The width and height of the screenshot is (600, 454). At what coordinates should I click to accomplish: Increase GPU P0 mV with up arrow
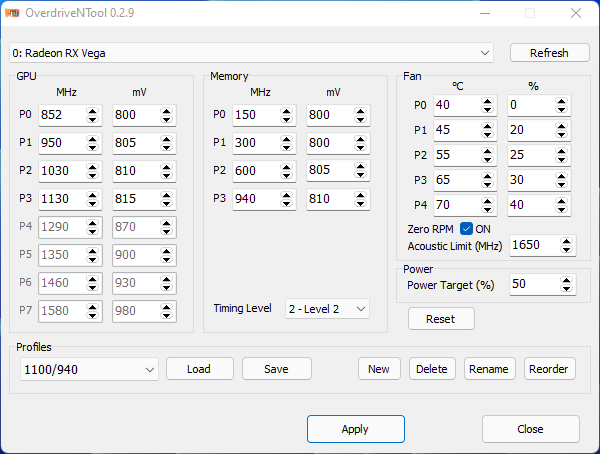(166, 111)
